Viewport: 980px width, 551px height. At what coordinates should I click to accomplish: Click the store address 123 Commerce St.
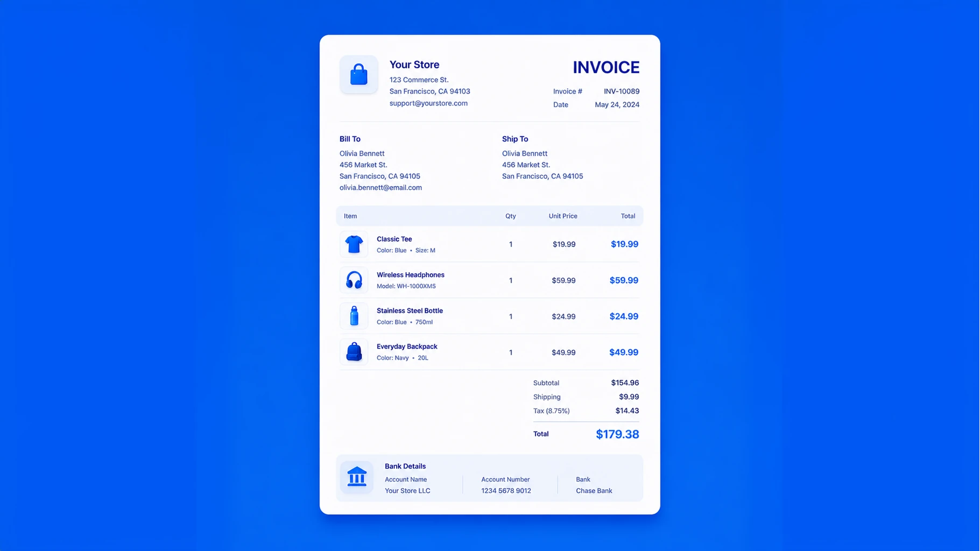(419, 80)
